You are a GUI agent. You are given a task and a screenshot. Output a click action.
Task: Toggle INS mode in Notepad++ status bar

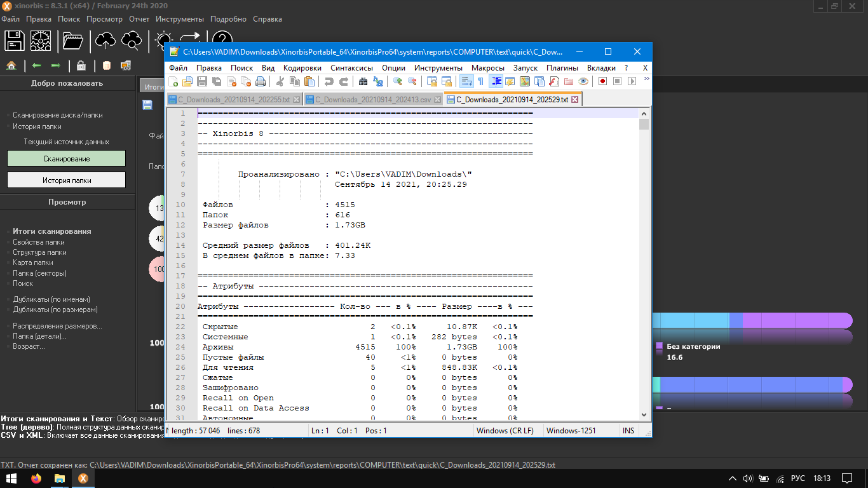[628, 430]
